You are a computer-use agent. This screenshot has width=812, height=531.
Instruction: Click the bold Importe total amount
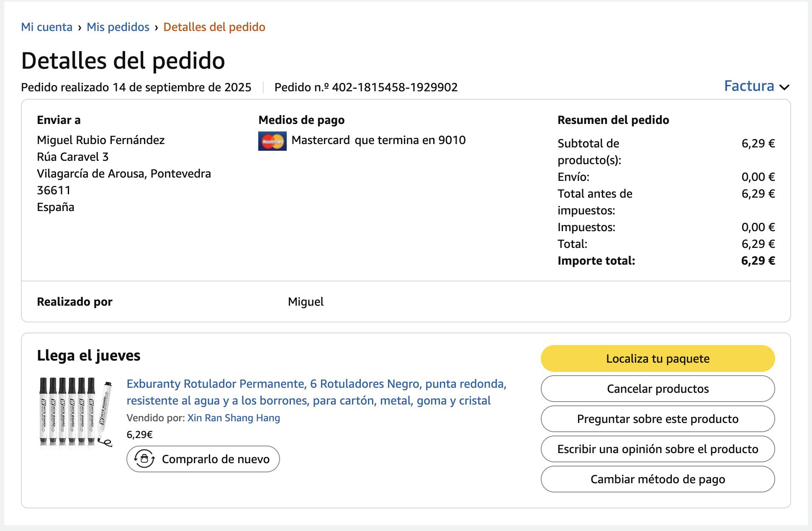point(758,260)
